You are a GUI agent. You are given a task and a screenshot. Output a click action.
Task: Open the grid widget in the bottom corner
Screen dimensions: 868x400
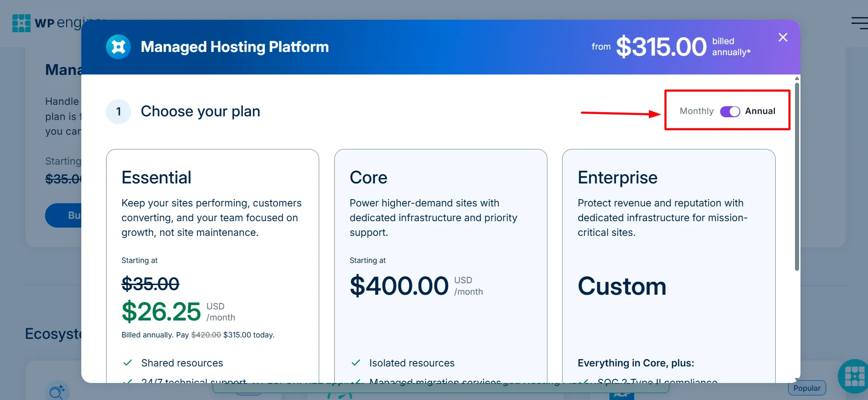pos(854,377)
